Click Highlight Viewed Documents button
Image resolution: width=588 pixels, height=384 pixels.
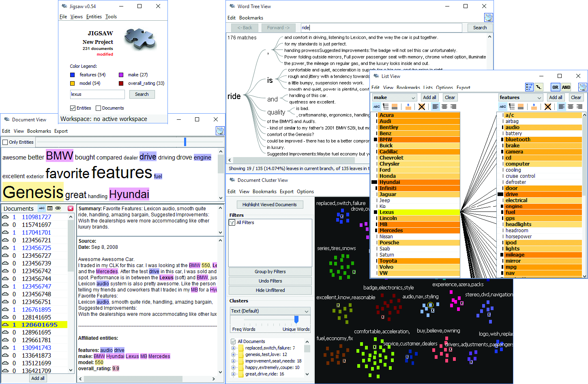(270, 205)
